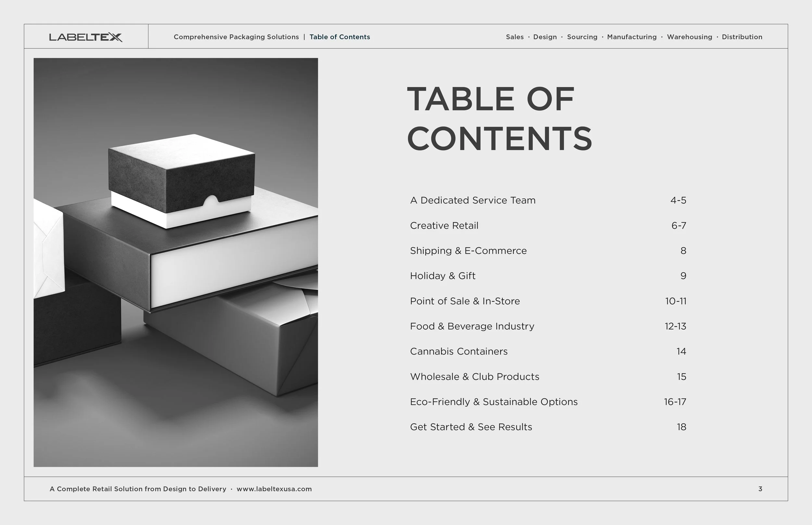812x525 pixels.
Task: Click the 'Manufacturing' header item
Action: 631,37
